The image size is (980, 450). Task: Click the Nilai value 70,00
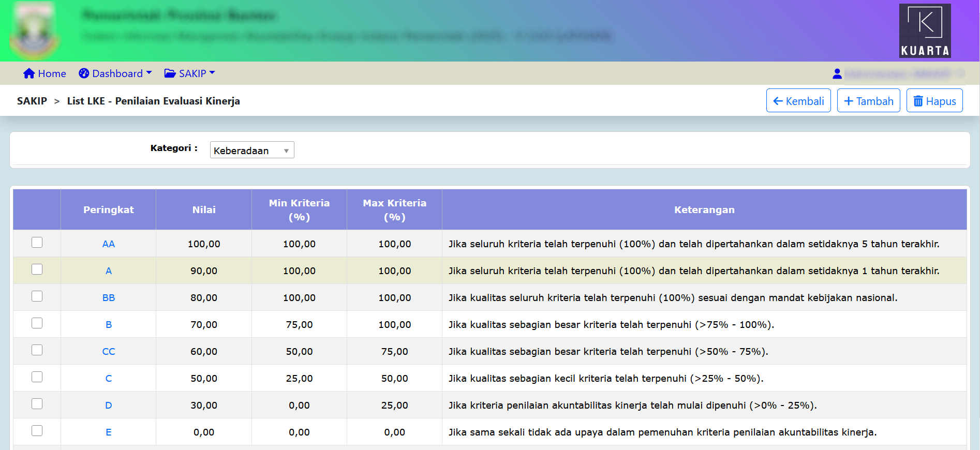204,325
